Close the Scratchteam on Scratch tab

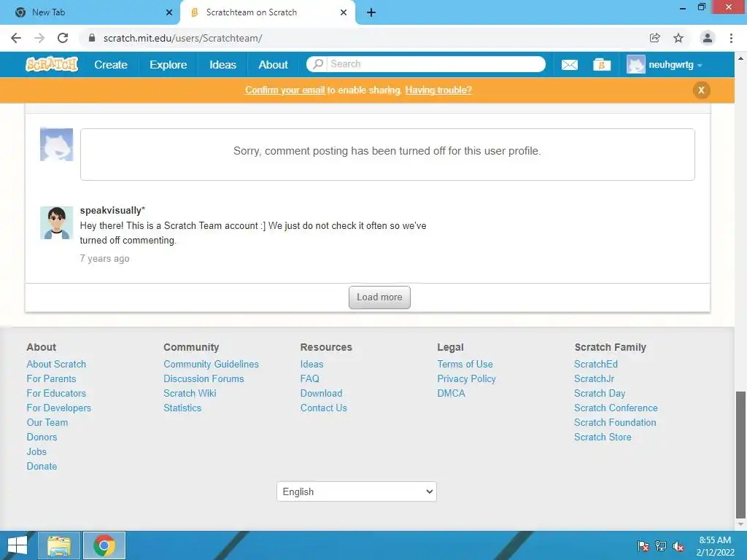tap(344, 12)
